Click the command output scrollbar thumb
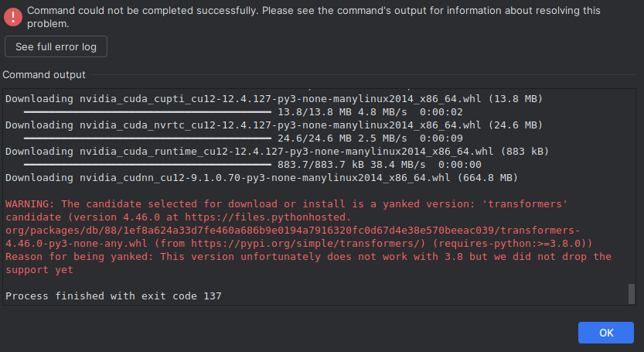The image size is (644, 352). tap(631, 294)
